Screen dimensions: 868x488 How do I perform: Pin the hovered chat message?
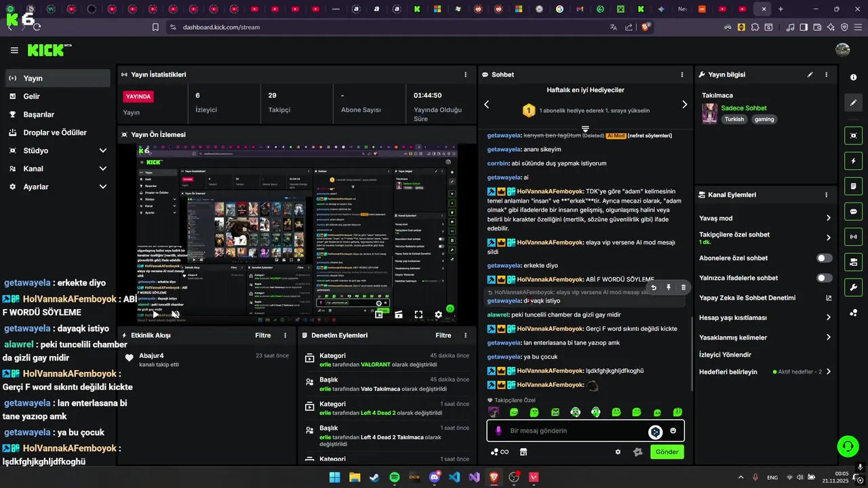point(669,287)
